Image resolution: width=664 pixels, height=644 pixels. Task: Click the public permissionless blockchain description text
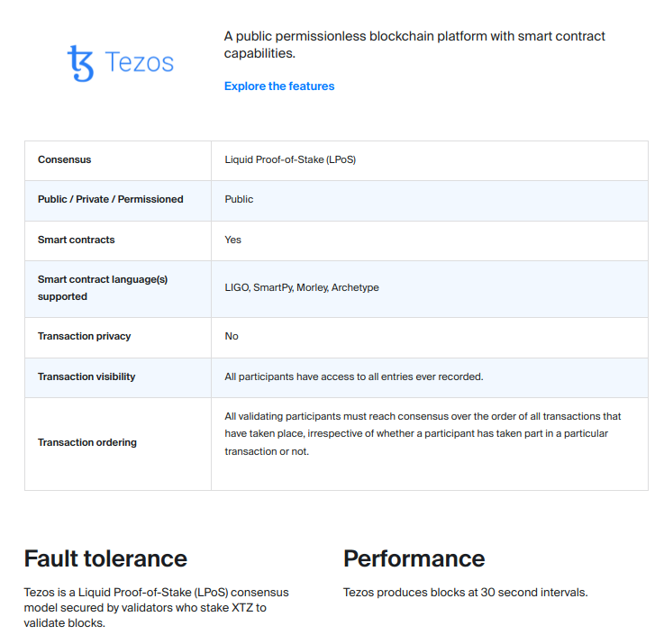point(414,45)
